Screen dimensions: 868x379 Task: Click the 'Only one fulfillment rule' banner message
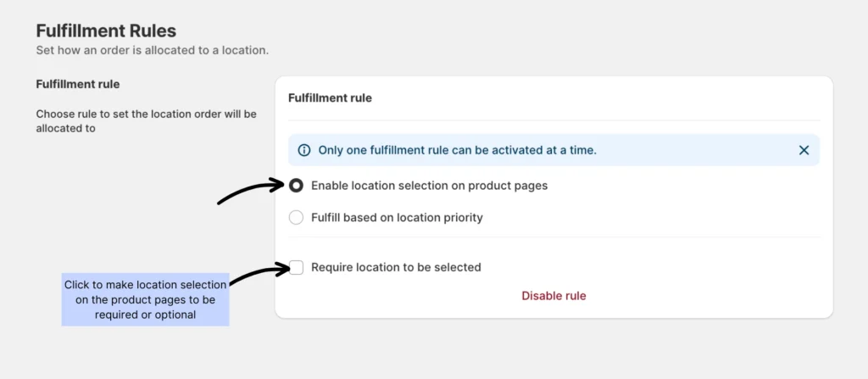coord(457,150)
